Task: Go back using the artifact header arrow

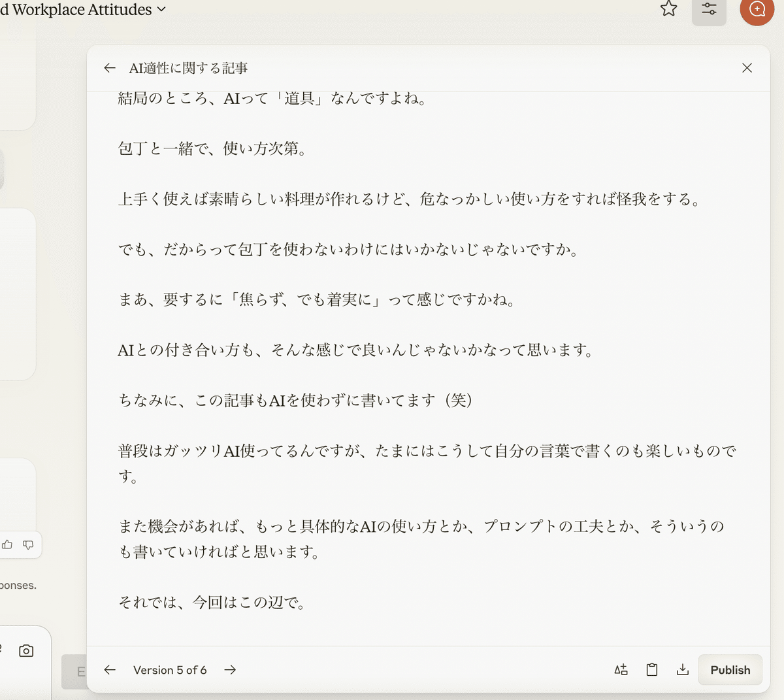Action: coord(110,67)
